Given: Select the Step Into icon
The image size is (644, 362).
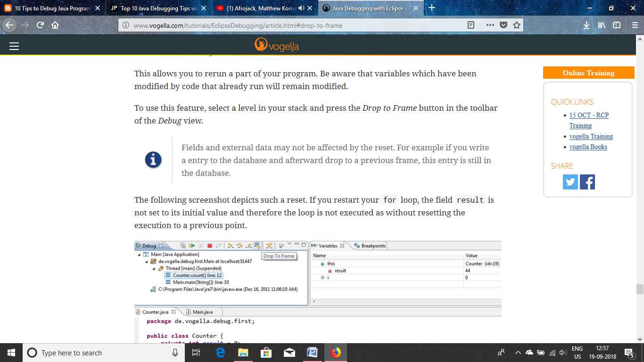Looking at the screenshot, I should 231,245.
